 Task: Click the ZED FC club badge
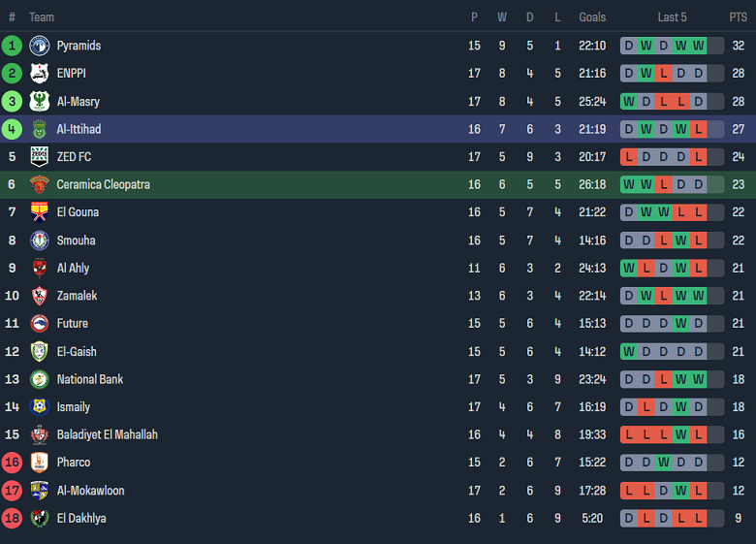(x=39, y=157)
